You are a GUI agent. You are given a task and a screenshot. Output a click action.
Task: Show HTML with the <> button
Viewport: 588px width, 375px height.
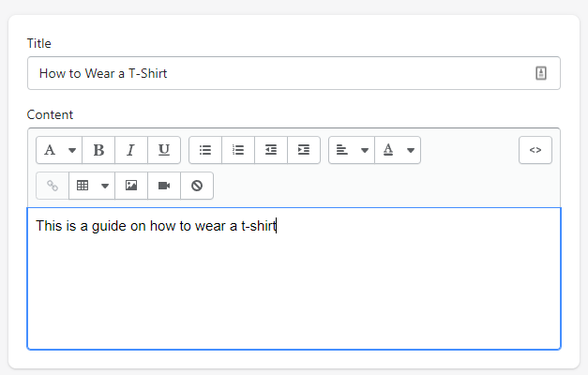[535, 150]
